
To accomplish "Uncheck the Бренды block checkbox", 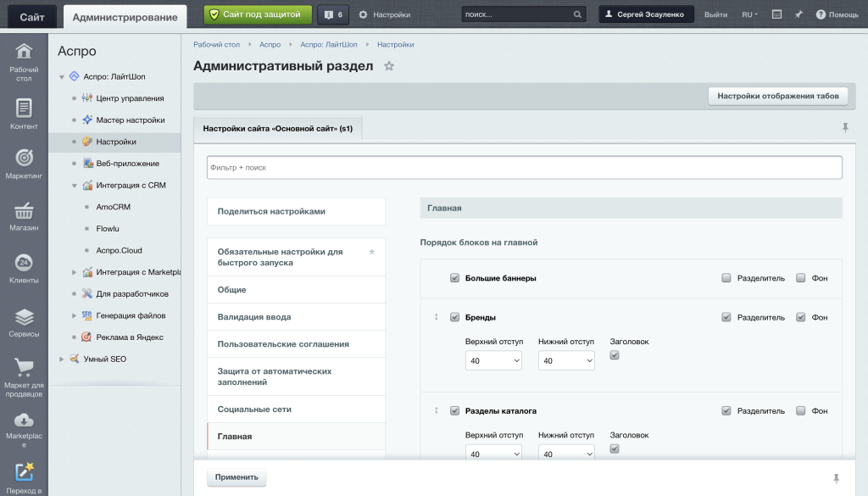I will click(x=454, y=317).
